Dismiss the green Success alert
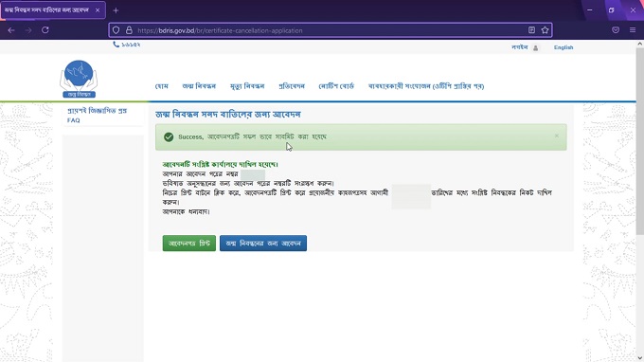644x362 pixels. (557, 136)
